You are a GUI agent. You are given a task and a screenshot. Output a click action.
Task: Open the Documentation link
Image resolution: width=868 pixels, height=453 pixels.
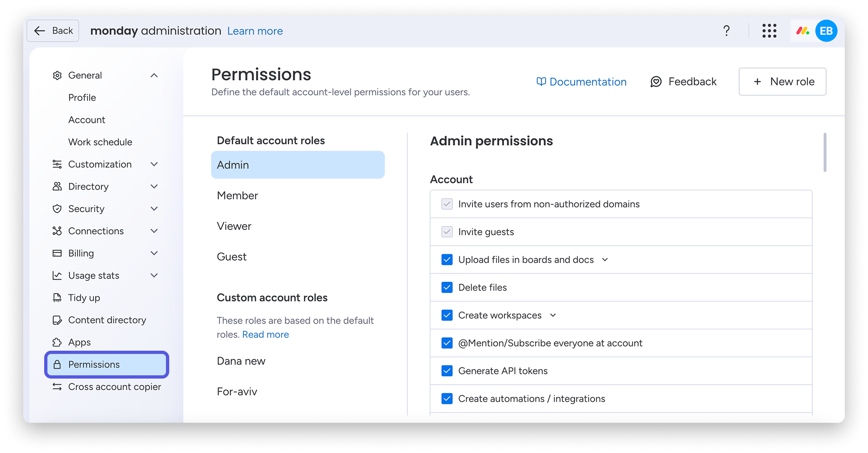581,82
